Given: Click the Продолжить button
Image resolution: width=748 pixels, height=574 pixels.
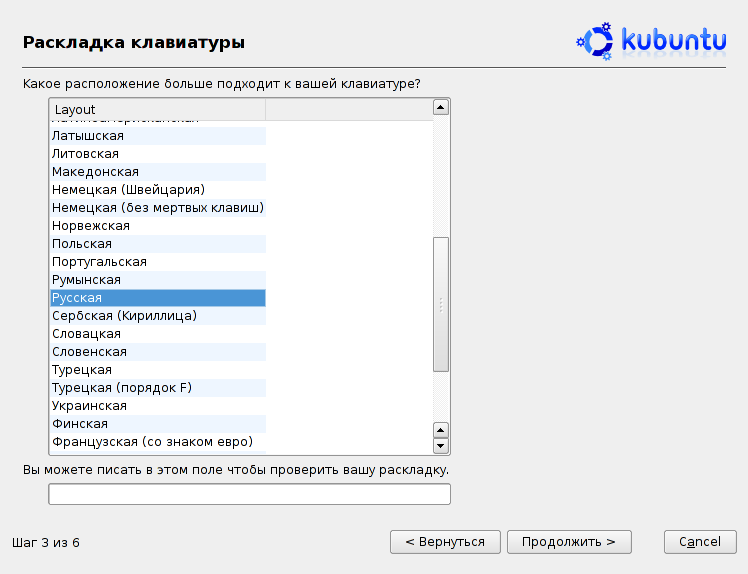Looking at the screenshot, I should click(x=569, y=542).
